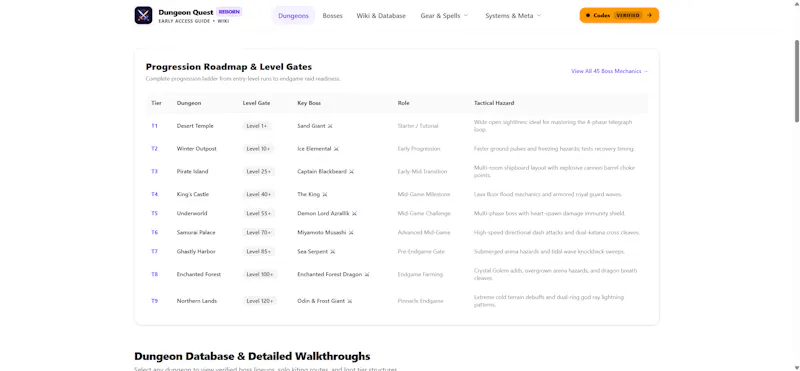Click the T6 tier link
800x371 pixels.
tap(154, 233)
